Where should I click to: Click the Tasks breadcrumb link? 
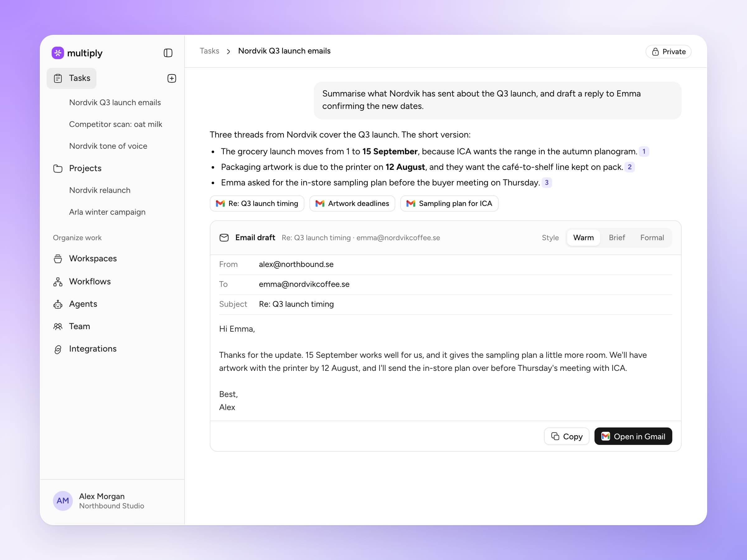click(x=209, y=51)
